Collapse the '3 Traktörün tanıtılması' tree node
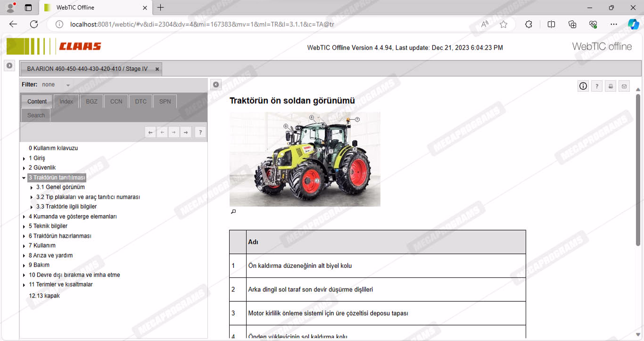Viewport: 644px width, 341px height. pyautogui.click(x=24, y=178)
